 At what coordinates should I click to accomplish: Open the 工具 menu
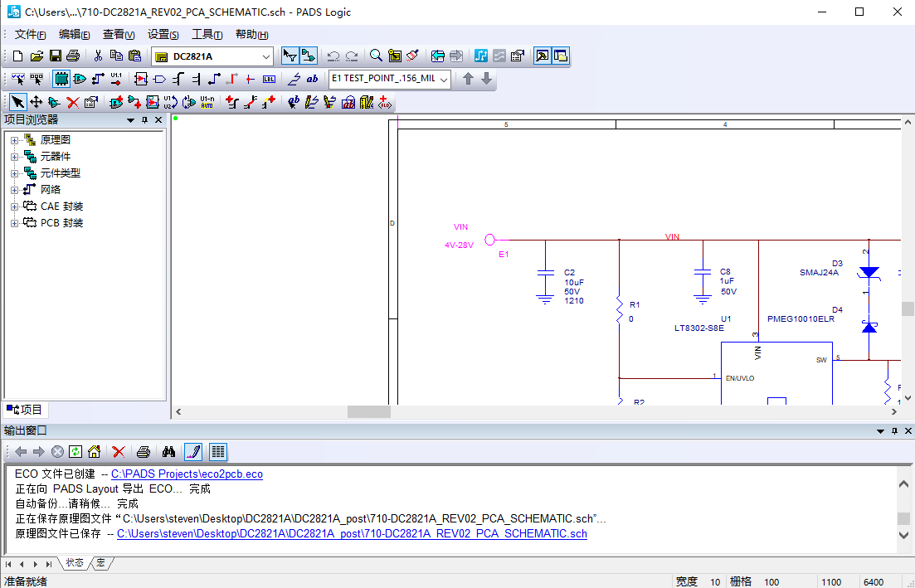(x=207, y=35)
